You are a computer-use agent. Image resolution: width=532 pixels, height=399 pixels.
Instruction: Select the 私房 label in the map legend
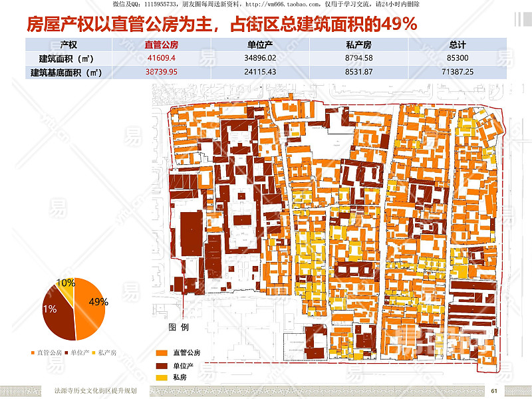click(x=180, y=377)
